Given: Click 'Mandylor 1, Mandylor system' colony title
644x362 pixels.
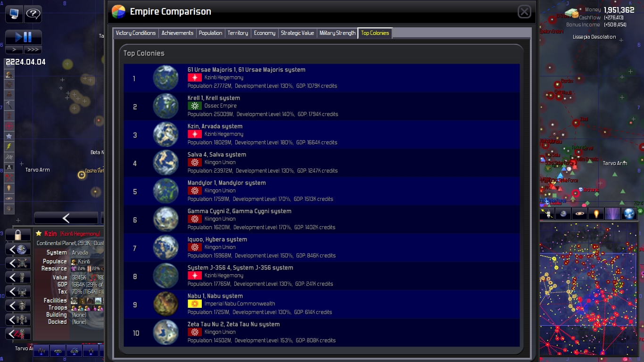Looking at the screenshot, I should pos(227,183).
